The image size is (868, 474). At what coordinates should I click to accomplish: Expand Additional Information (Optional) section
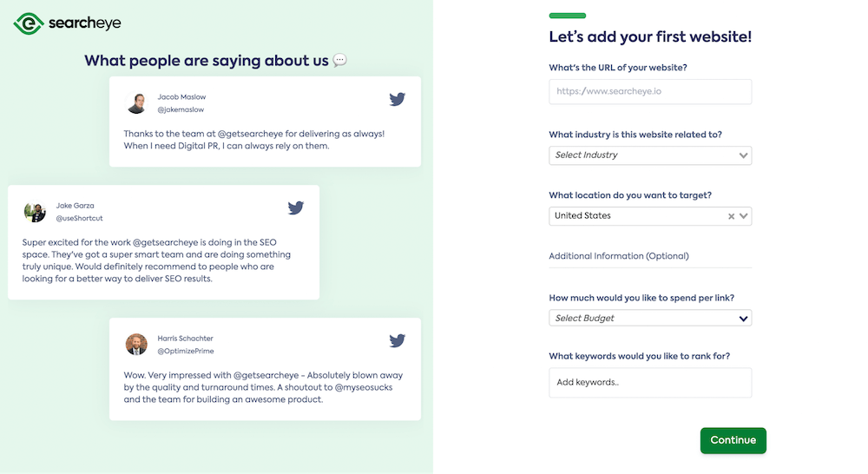[619, 256]
